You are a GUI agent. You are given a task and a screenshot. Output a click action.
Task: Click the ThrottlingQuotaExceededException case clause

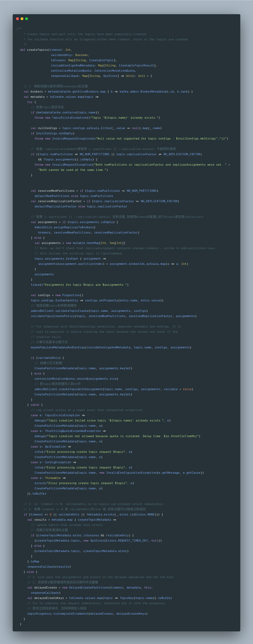pos(73,431)
